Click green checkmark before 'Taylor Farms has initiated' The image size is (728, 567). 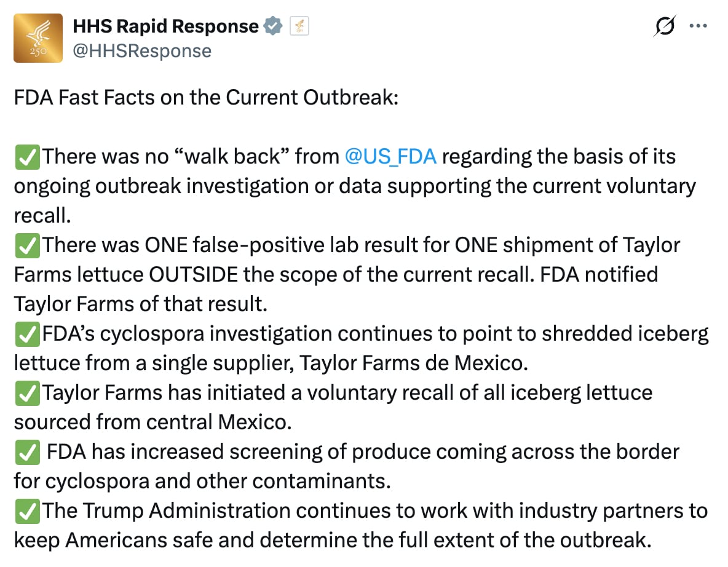click(28, 394)
